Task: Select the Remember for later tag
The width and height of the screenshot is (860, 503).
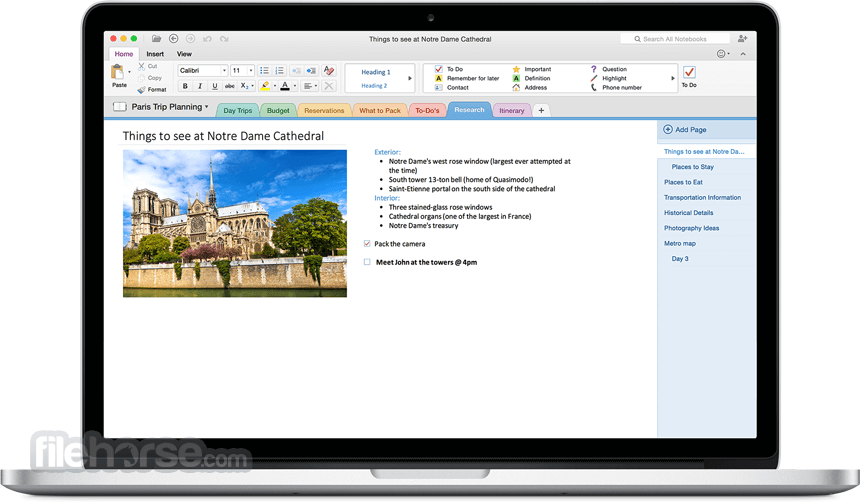Action: 467,78
